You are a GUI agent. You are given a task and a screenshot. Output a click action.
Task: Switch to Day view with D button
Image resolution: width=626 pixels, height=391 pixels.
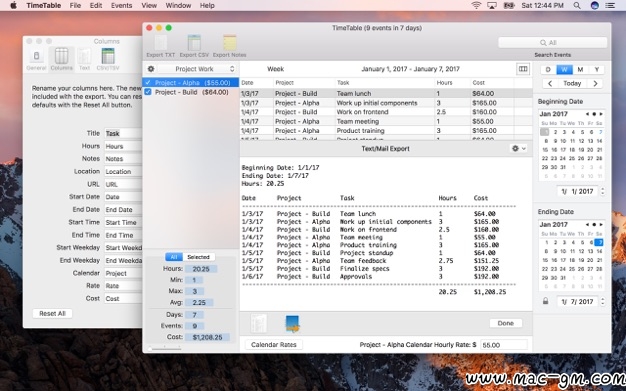click(548, 69)
